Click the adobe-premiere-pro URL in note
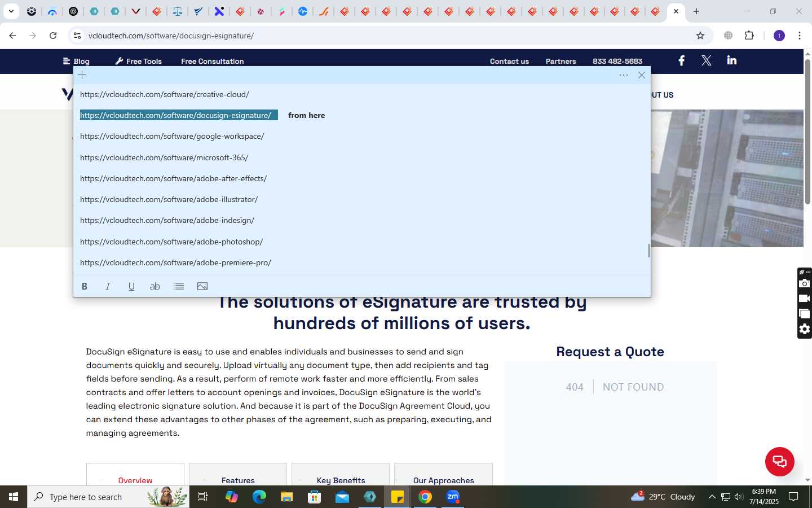 [175, 262]
